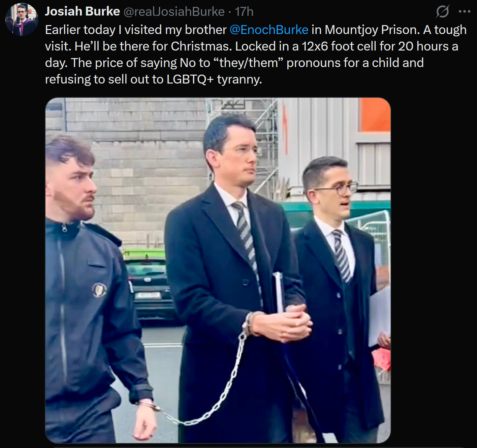Open the attached photo
This screenshot has width=477, height=448.
[x=218, y=270]
